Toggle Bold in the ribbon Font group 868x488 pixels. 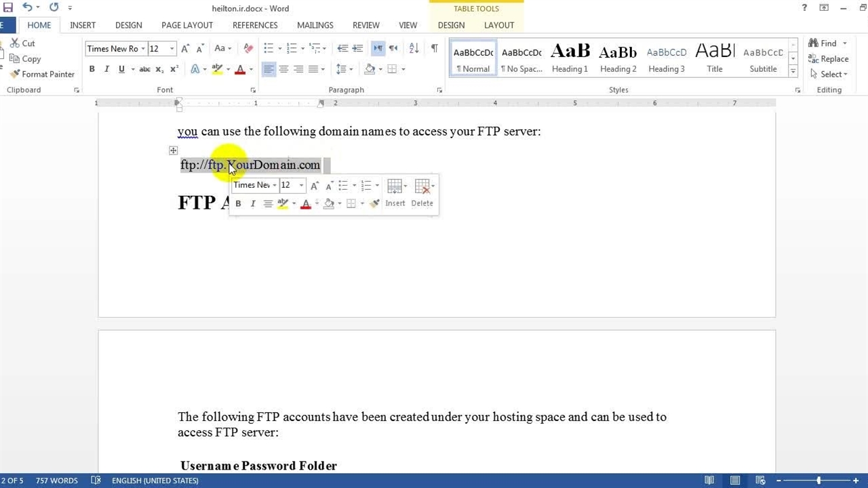[92, 69]
